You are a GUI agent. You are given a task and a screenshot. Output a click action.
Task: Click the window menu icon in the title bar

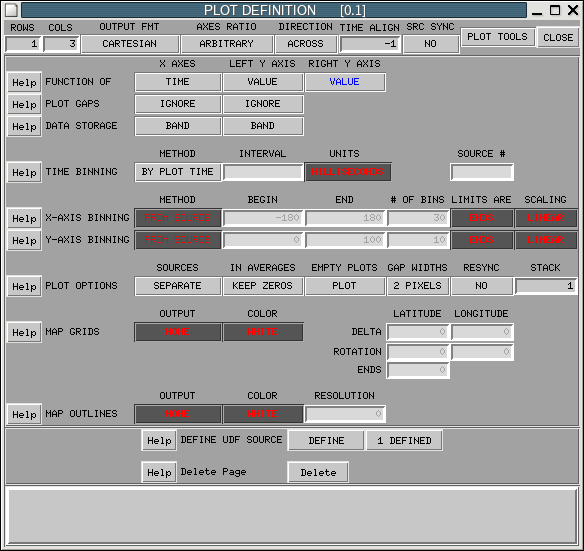click(x=11, y=10)
